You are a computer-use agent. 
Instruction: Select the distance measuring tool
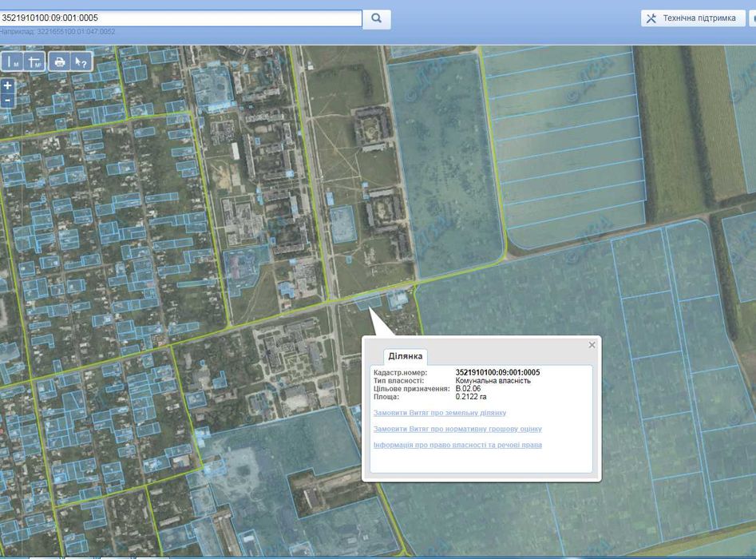(x=11, y=62)
